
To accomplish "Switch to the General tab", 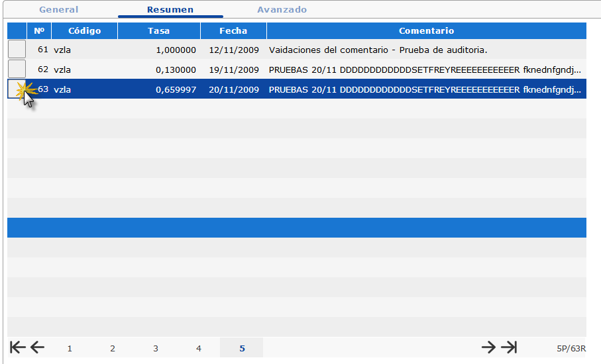I will (x=58, y=10).
